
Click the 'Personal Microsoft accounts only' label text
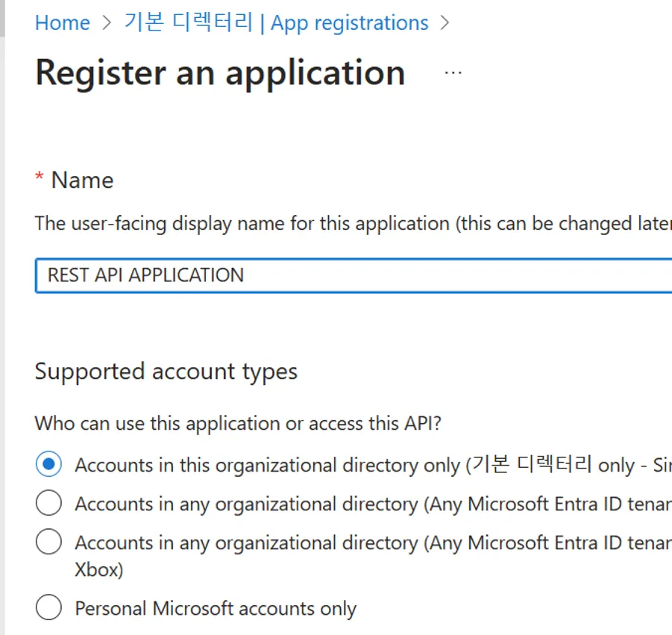216,608
